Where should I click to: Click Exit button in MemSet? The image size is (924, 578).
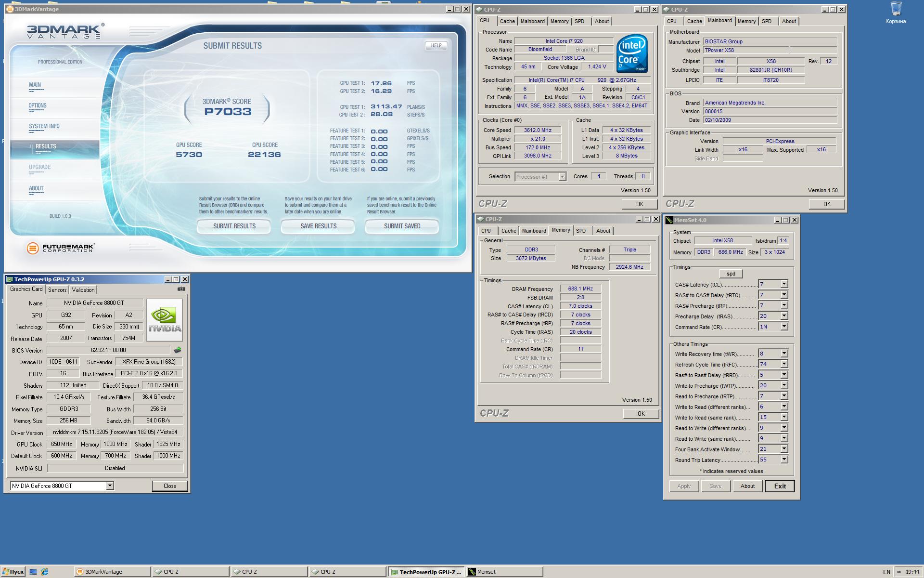[x=780, y=486]
